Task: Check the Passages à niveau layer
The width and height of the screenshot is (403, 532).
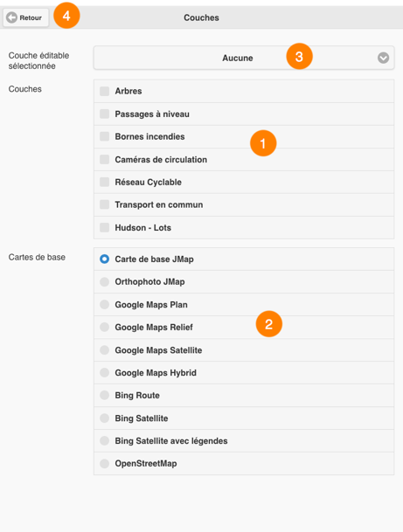Action: click(x=105, y=114)
